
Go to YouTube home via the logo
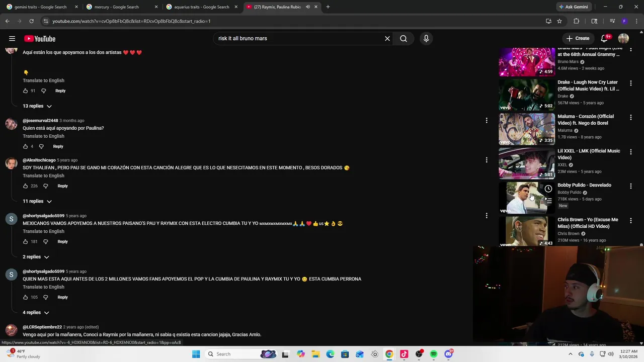pos(40,39)
